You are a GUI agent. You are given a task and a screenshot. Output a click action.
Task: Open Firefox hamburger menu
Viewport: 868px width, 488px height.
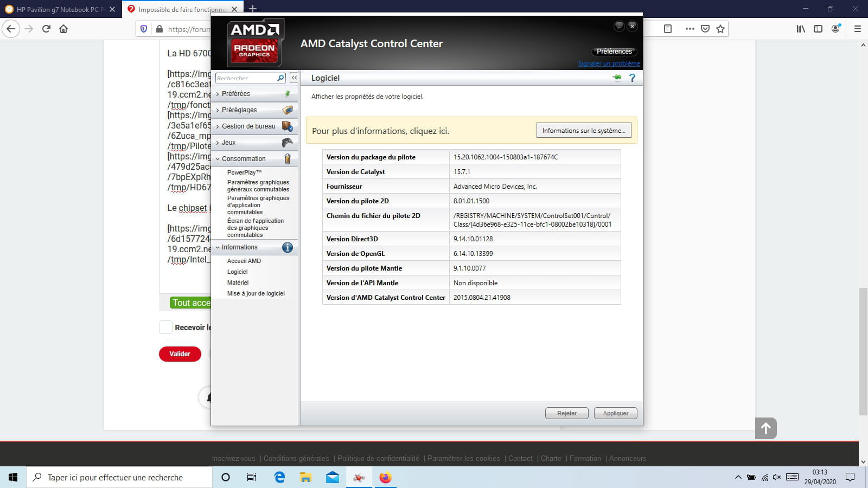pyautogui.click(x=858, y=29)
